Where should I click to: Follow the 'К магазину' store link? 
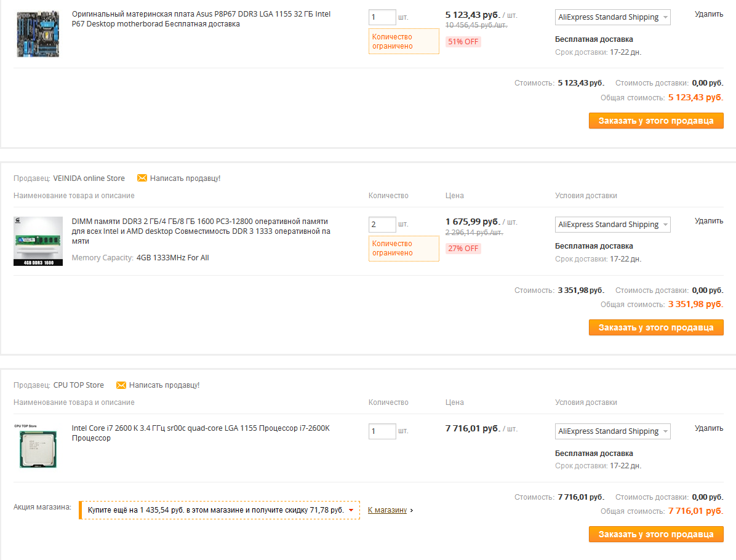[388, 510]
